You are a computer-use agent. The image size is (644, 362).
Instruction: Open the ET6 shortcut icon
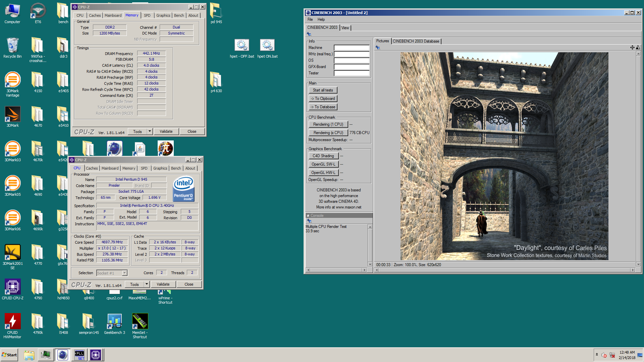38,13
